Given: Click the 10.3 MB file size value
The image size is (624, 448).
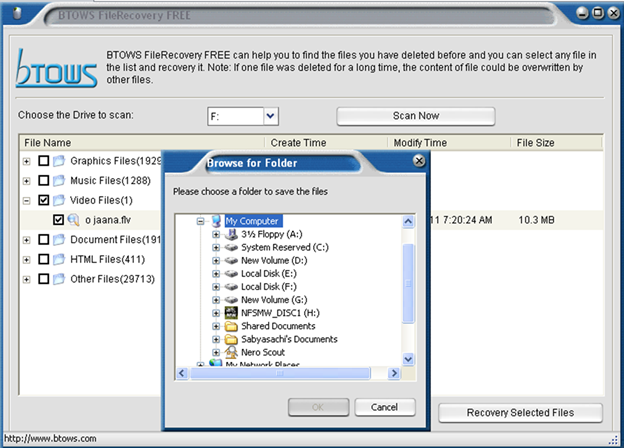Looking at the screenshot, I should (x=536, y=220).
